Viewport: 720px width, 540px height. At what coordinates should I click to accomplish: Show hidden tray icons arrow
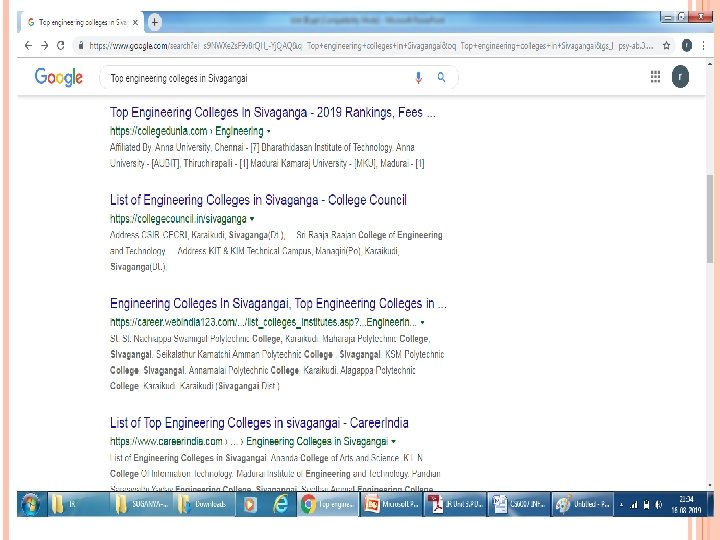(x=621, y=505)
